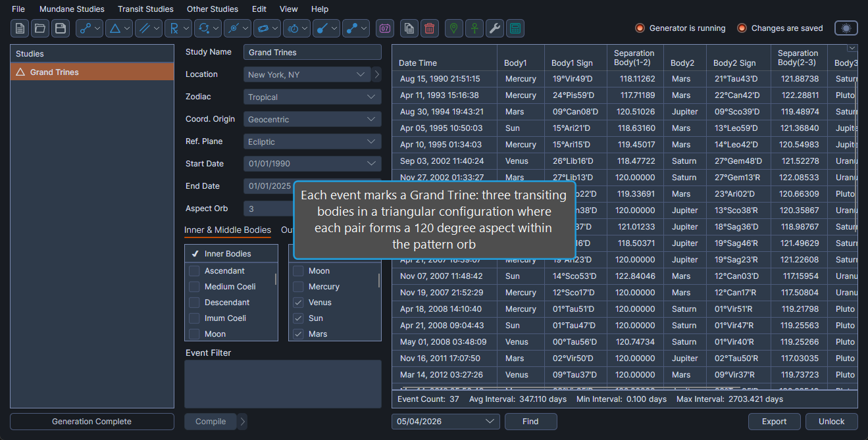Screen dimensions: 868x440
Task: Open the parallel lines study tool
Action: [149, 28]
